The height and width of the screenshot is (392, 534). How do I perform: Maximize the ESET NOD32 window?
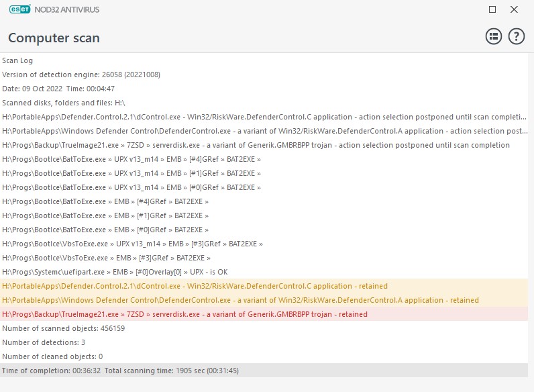click(492, 10)
